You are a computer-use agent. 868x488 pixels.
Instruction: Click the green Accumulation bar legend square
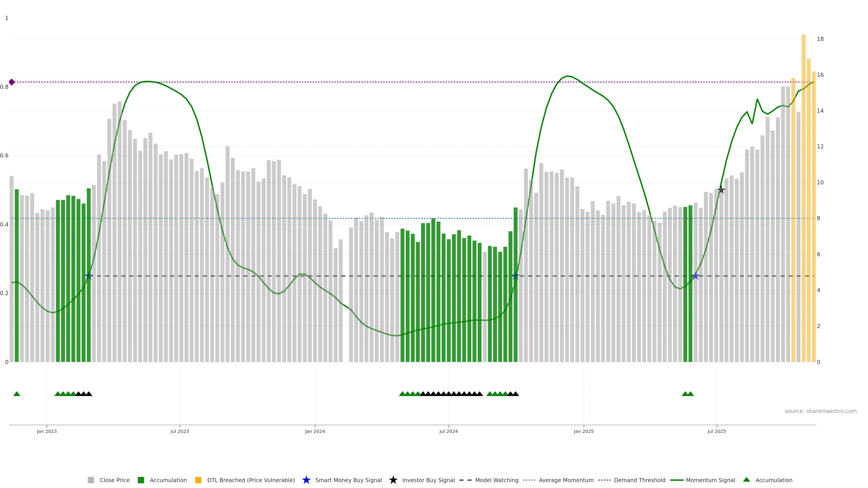point(141,480)
